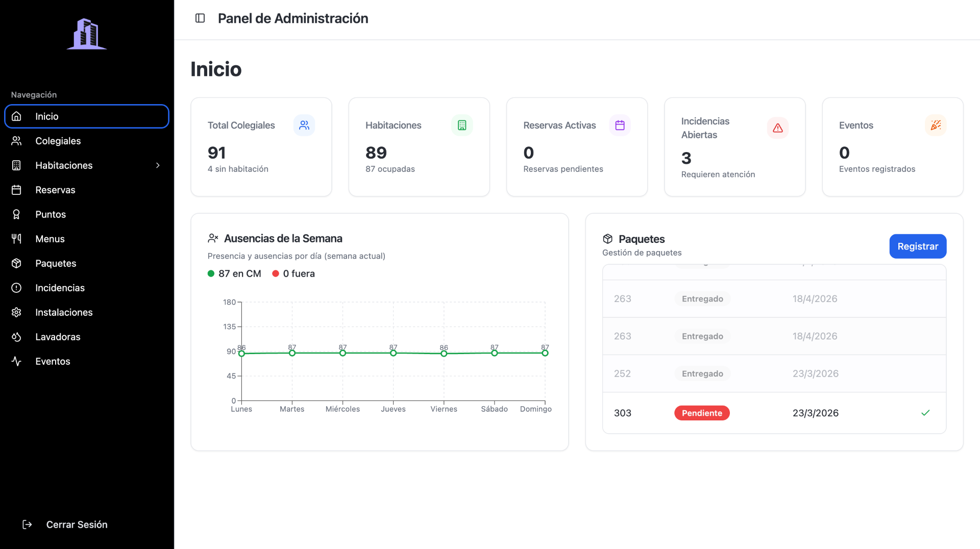The height and width of the screenshot is (549, 980).
Task: Open Puntos section
Action: pos(87,214)
